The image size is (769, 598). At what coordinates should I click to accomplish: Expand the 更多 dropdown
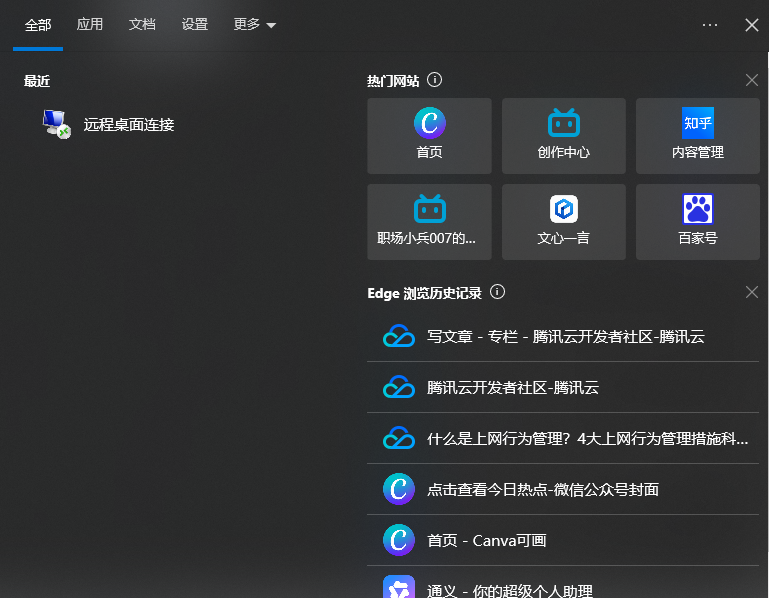255,24
